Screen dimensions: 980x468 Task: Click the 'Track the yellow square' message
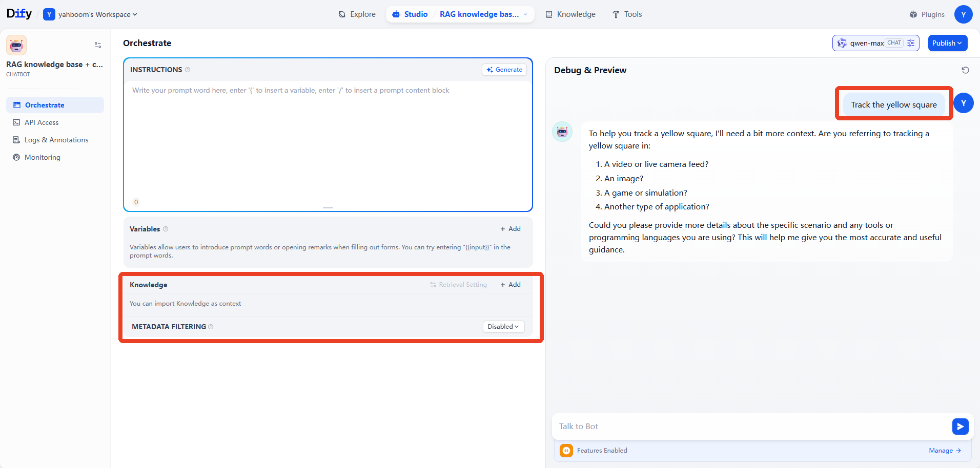(894, 104)
